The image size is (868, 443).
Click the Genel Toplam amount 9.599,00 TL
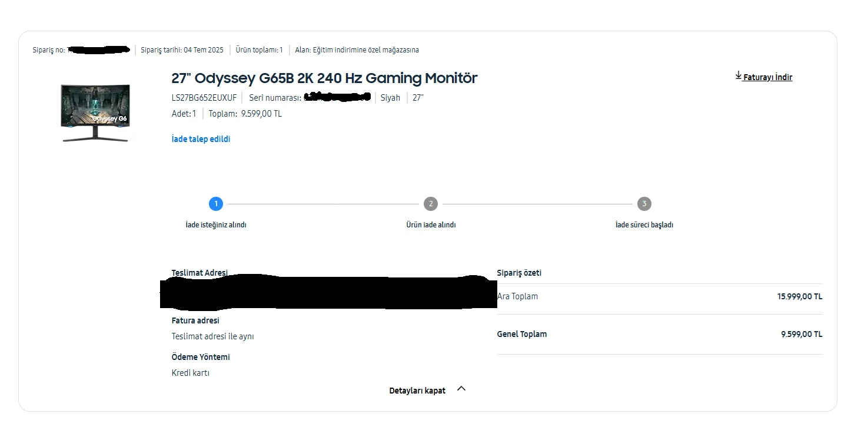pyautogui.click(x=802, y=334)
